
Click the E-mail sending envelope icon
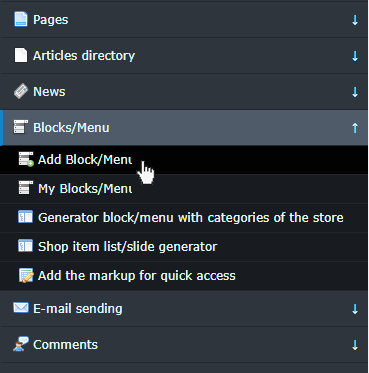21,308
